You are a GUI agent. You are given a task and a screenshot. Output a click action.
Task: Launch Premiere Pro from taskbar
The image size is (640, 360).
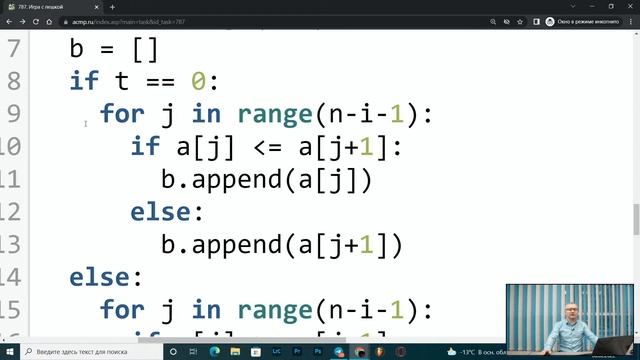click(297, 351)
